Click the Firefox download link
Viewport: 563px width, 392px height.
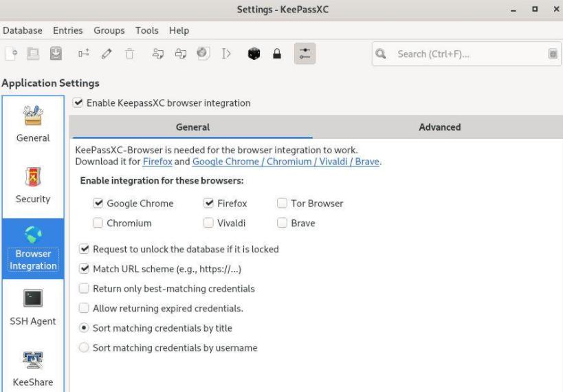pos(157,162)
